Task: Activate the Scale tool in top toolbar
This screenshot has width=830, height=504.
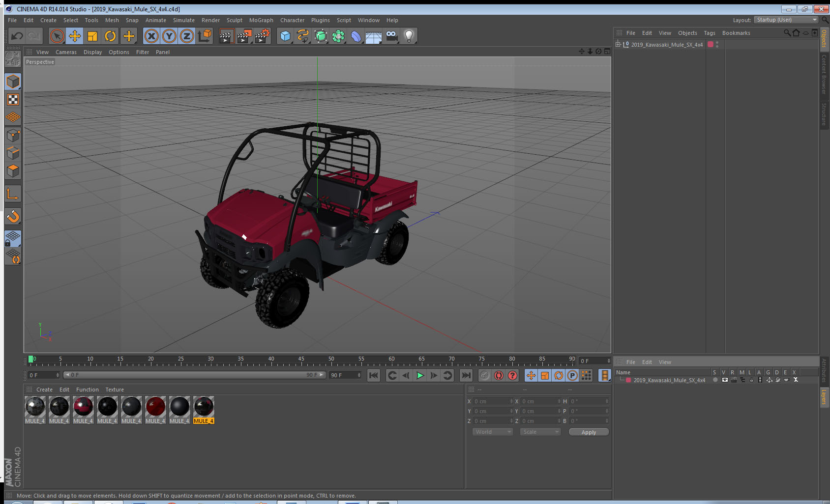Action: (x=92, y=36)
